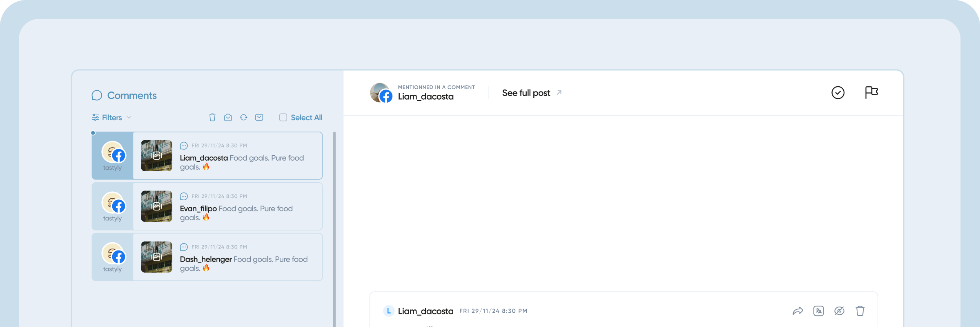Open the post thumbnail on Evan_filipo's card
This screenshot has height=327, width=980.
156,206
